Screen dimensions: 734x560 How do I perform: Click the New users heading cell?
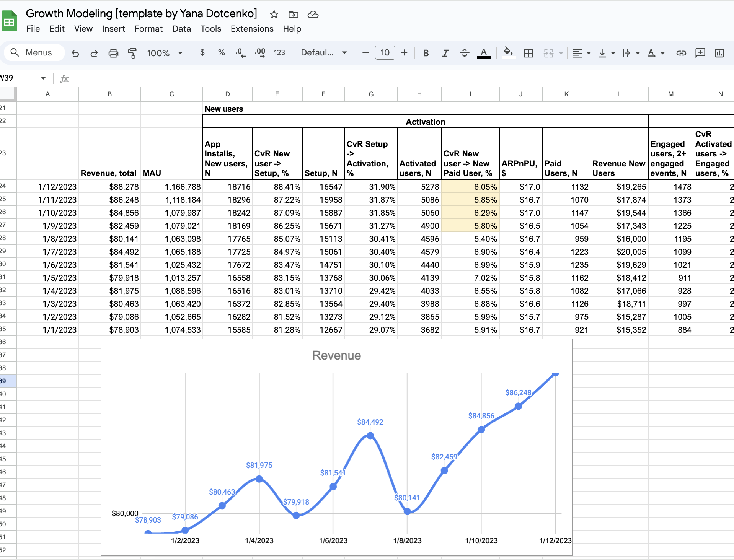click(x=227, y=109)
